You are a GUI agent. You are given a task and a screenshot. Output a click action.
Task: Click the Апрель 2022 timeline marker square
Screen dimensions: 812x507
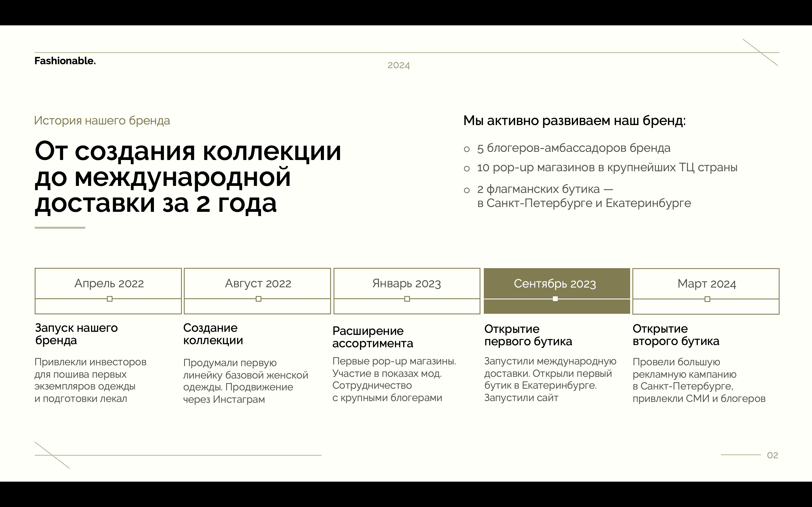point(109,299)
